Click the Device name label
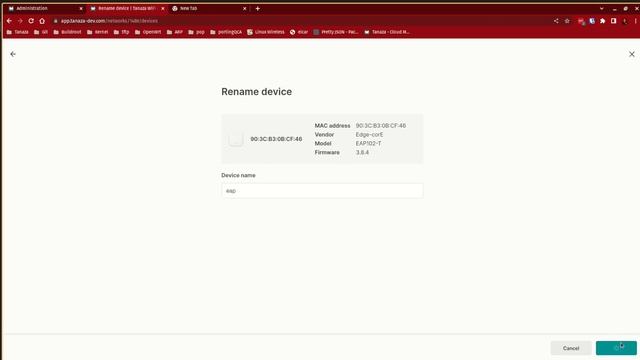 pos(238,175)
